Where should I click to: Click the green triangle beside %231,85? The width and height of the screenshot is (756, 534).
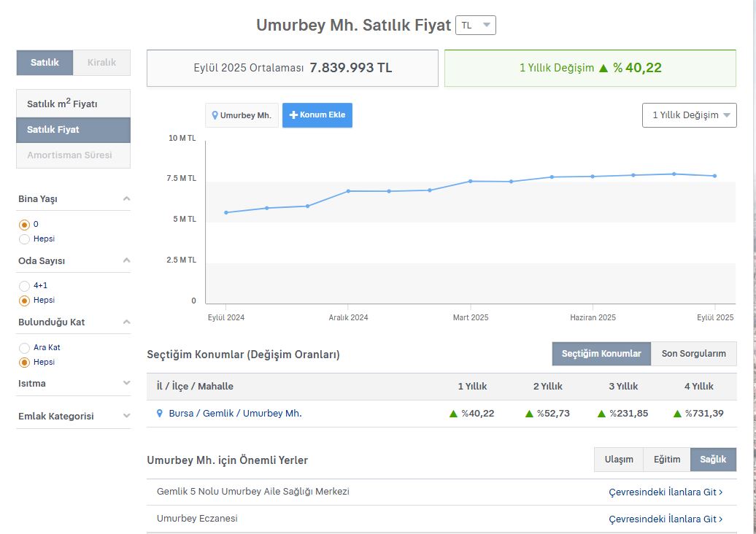[x=600, y=413]
